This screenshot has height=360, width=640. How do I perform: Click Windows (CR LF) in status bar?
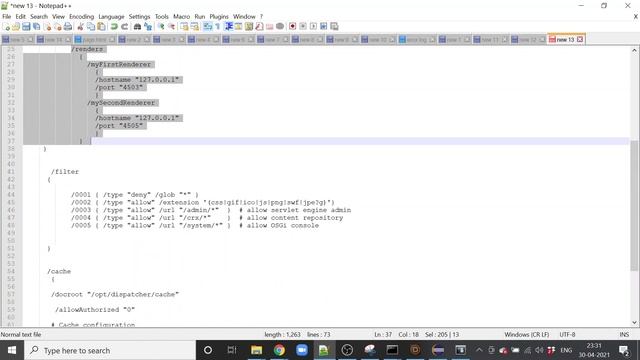point(527,335)
